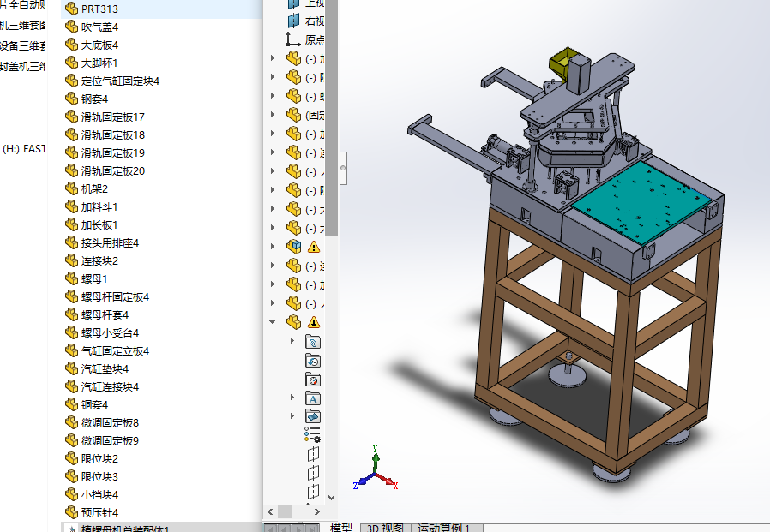Image resolution: width=770 pixels, height=532 pixels.
Task: Click the red X axis of orientation triad
Action: [x=388, y=481]
